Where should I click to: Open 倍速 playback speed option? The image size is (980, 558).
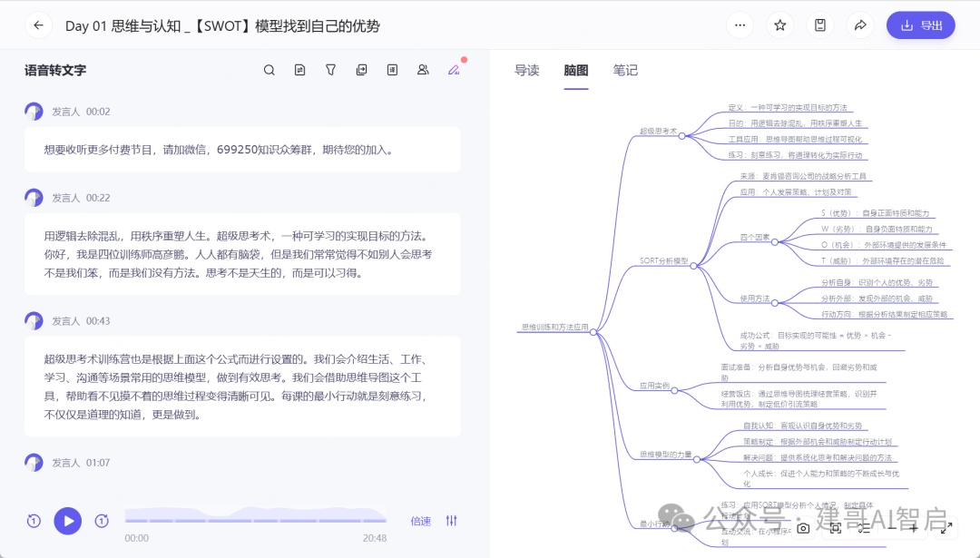(x=420, y=521)
